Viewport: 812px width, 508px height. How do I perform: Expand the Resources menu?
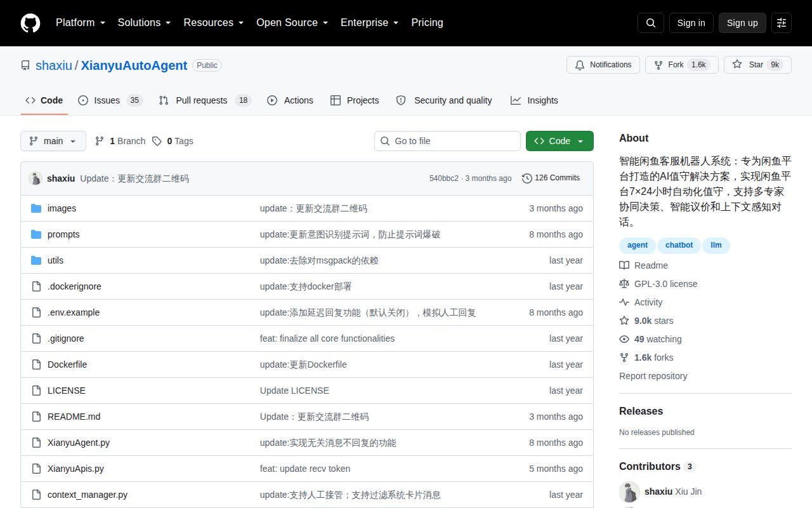tap(214, 23)
